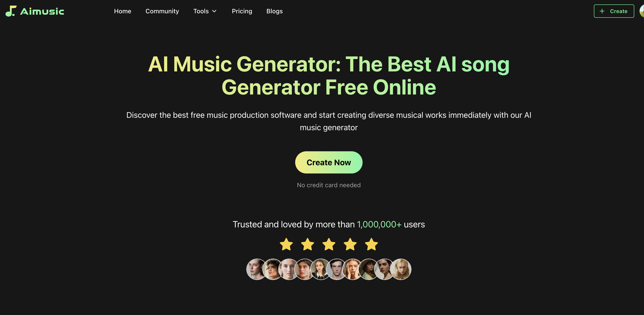Click the Create Now button
Viewport: 644px width, 315px height.
point(329,162)
